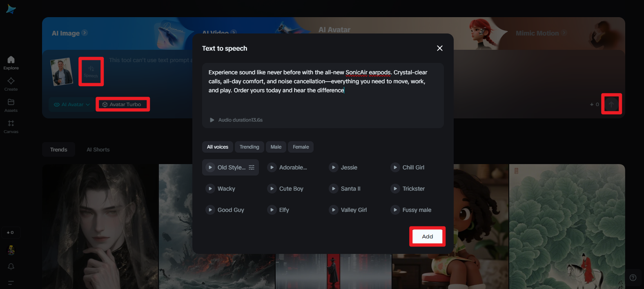Switch to the Trends tab
This screenshot has width=644, height=289.
pos(59,150)
